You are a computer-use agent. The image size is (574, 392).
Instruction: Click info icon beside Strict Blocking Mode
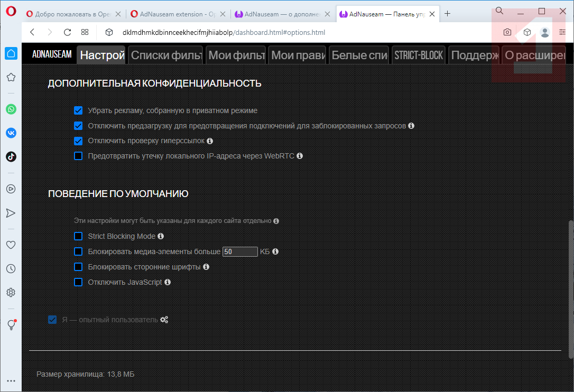(161, 236)
